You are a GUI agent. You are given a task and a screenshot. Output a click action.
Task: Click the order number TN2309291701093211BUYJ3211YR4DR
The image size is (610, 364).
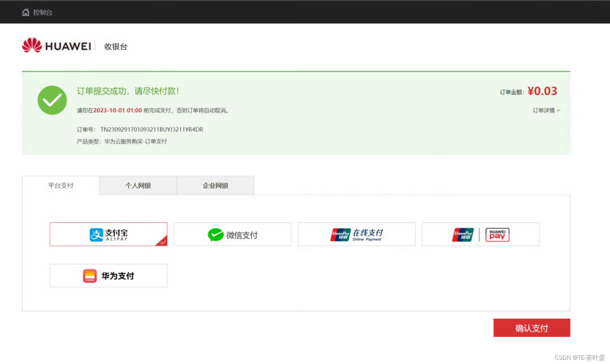[152, 130]
